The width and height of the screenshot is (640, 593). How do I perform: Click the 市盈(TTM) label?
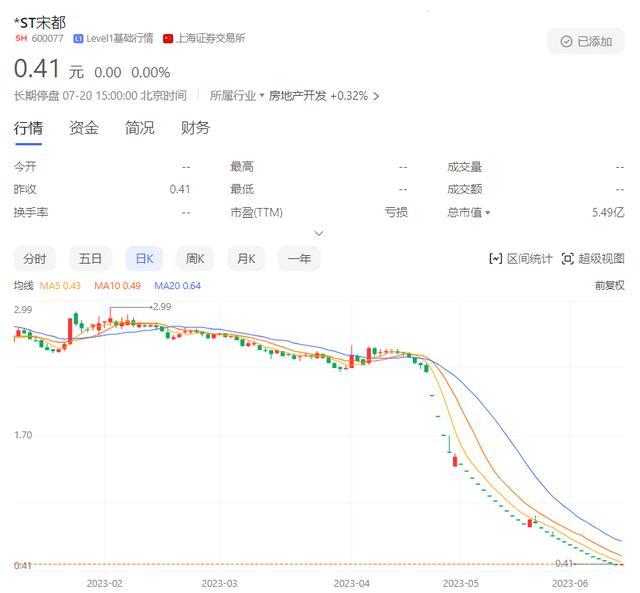256,213
